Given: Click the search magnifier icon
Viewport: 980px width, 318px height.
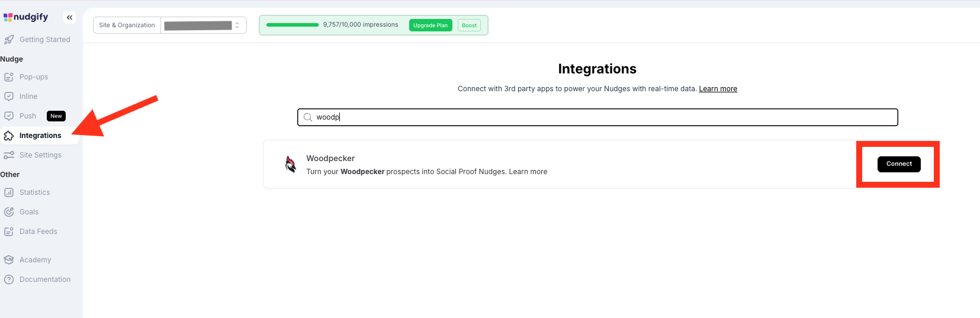Looking at the screenshot, I should 308,117.
